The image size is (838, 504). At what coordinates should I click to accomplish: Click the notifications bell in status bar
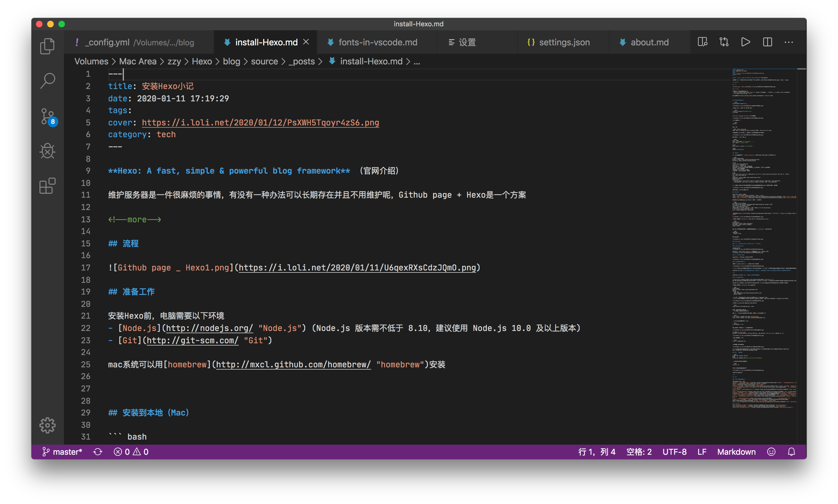[791, 452]
